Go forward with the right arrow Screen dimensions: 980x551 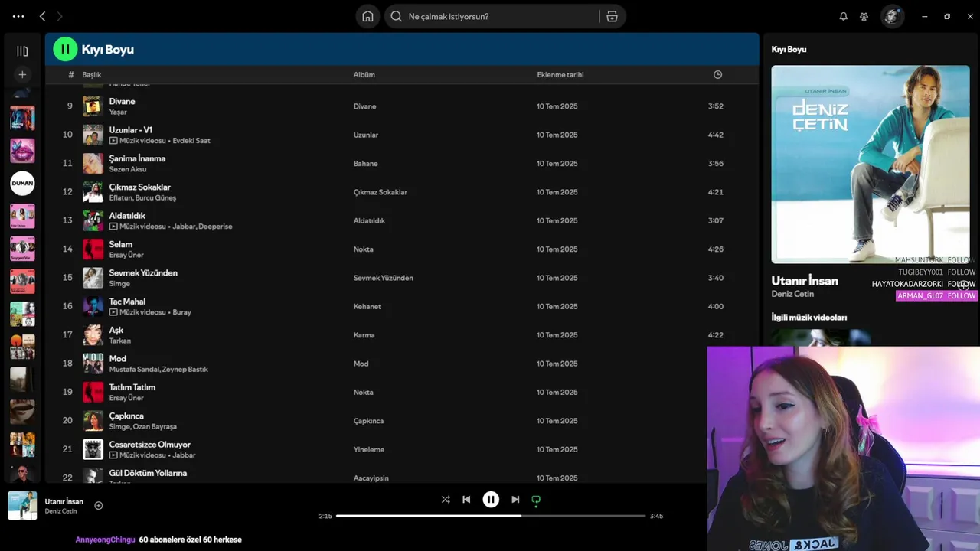tap(60, 16)
